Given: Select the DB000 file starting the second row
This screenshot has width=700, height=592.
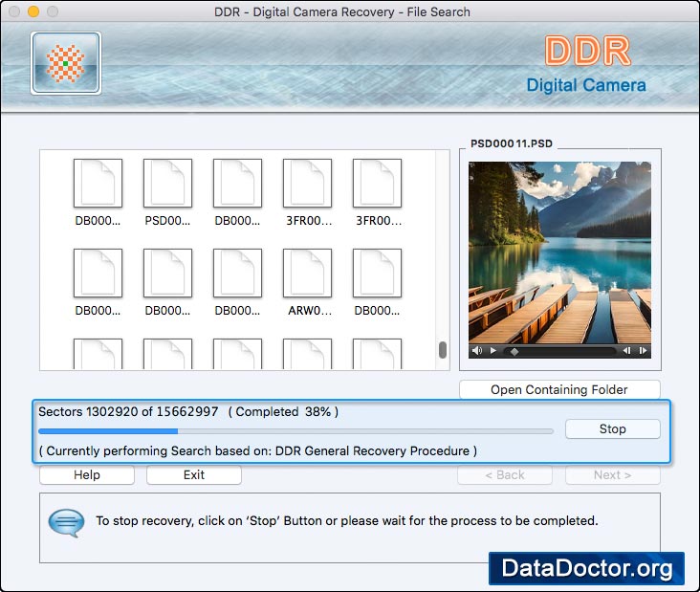Looking at the screenshot, I should pos(98,274).
